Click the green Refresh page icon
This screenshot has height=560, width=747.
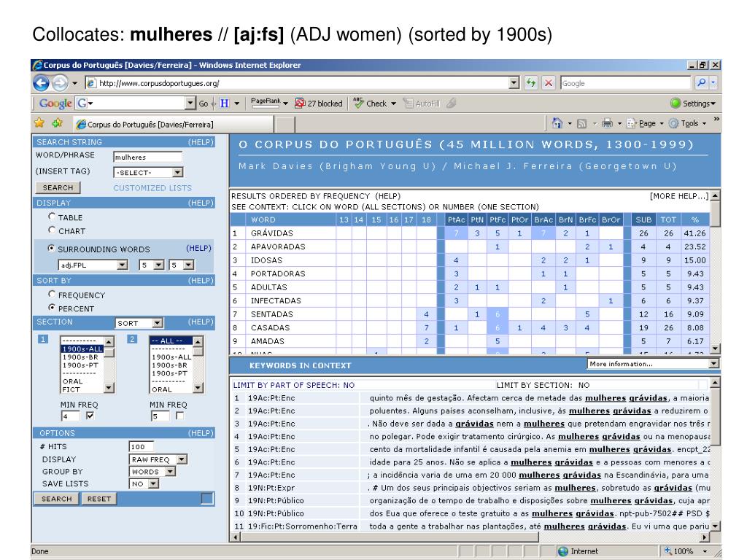click(531, 83)
